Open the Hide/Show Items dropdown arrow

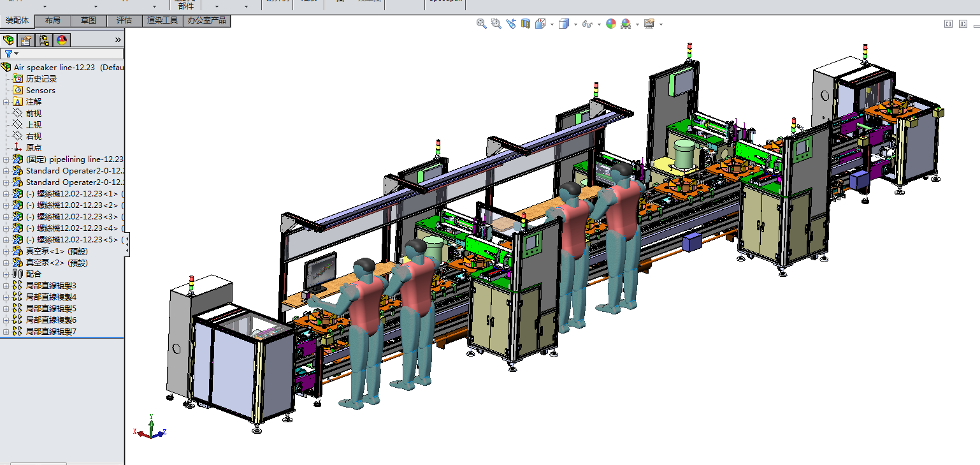(599, 24)
